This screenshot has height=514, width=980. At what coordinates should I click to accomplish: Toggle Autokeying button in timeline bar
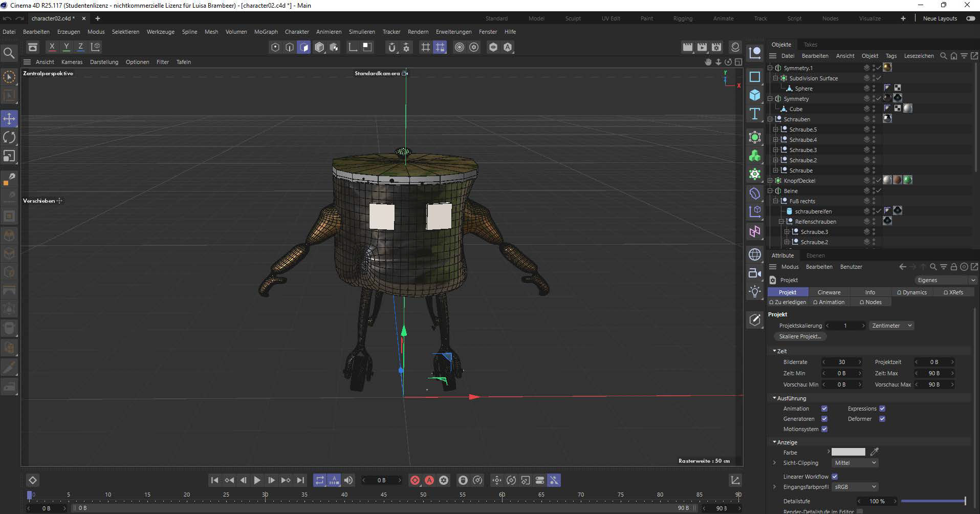coord(429,480)
